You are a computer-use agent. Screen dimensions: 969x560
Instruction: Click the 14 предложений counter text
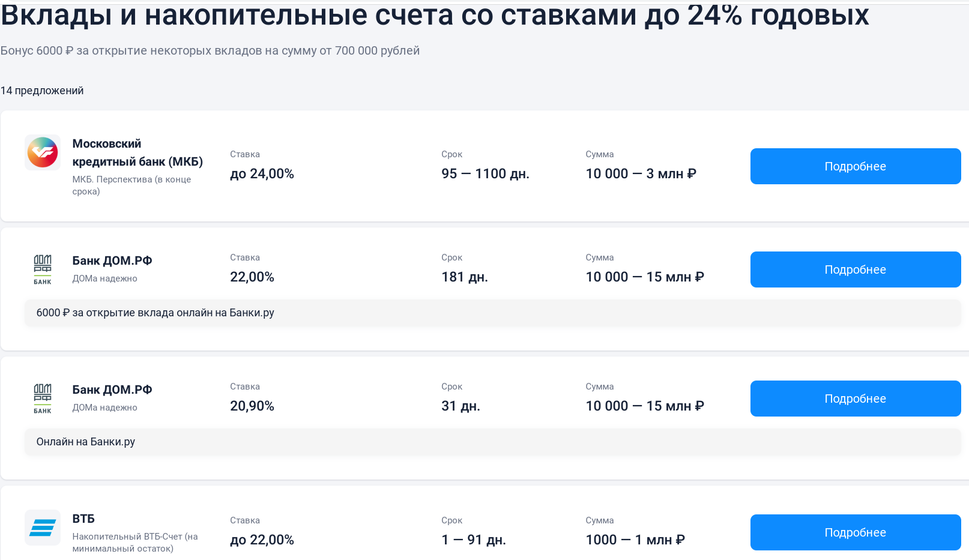click(41, 91)
